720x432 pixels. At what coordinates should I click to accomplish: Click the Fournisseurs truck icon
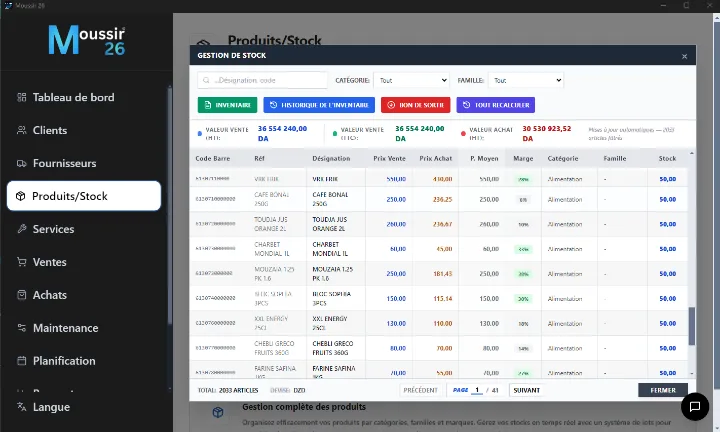pyautogui.click(x=22, y=163)
